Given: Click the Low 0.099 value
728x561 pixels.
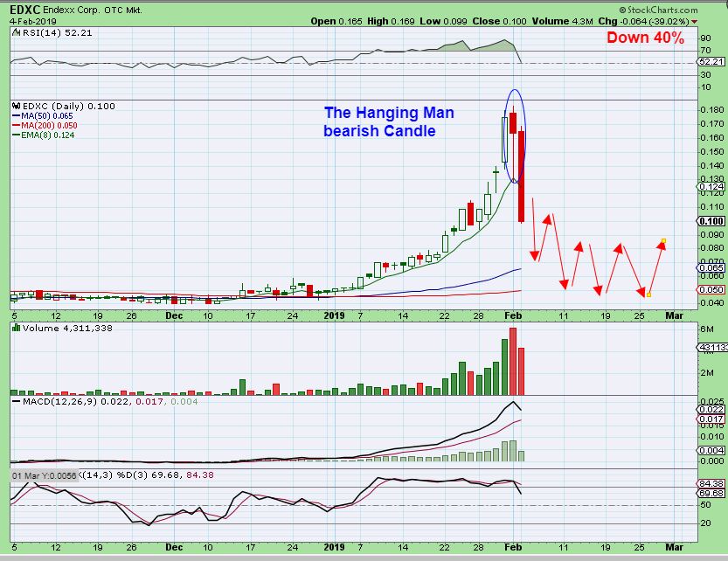Looking at the screenshot, I should pyautogui.click(x=443, y=21).
